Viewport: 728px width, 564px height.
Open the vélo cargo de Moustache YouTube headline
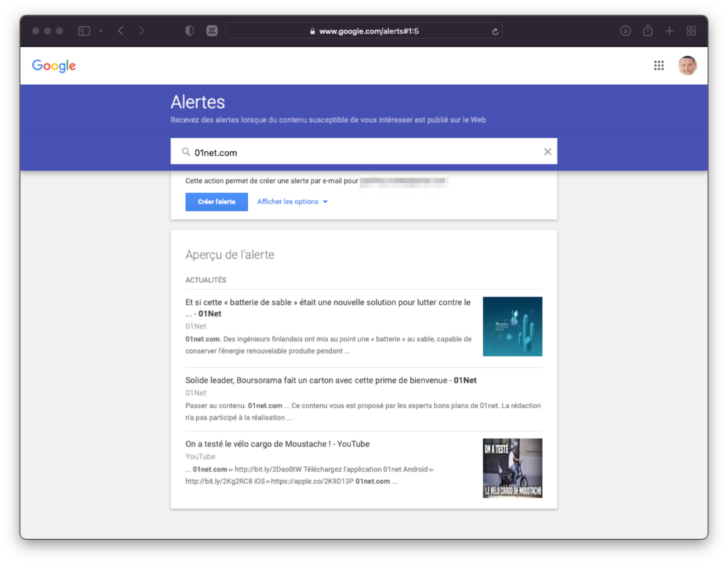pos(277,444)
